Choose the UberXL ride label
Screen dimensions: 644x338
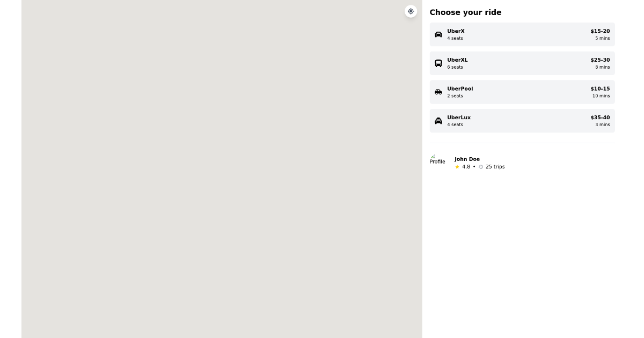tap(457, 60)
